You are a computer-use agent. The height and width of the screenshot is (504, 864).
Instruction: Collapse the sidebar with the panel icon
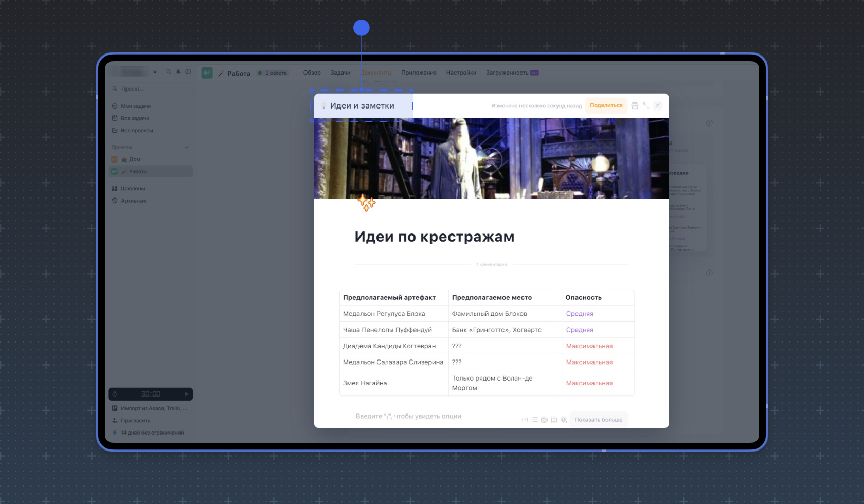[188, 72]
